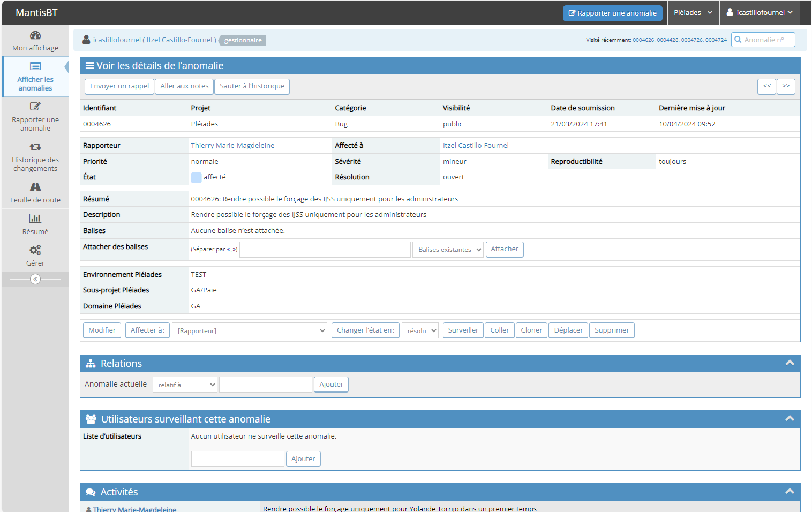Open the Pléiades project menu in the header
Screen dimensions: 812x512
(x=693, y=13)
